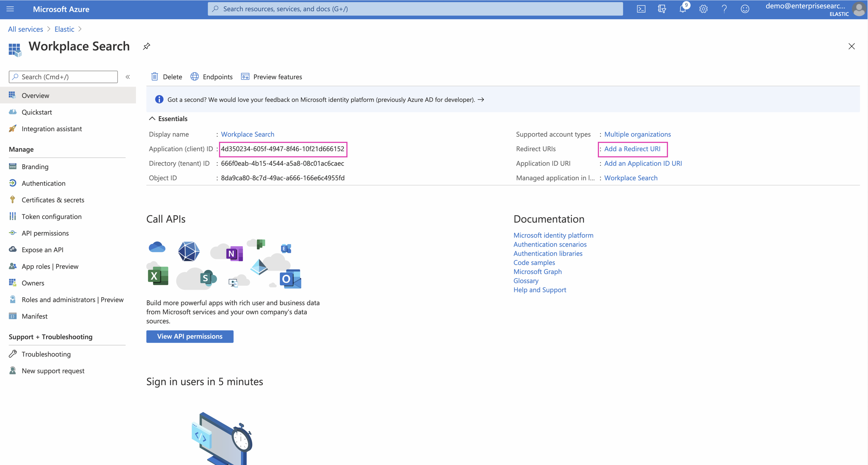Screen dimensions: 868x465
Task: Open the notifications bell
Action: pyautogui.click(x=682, y=9)
